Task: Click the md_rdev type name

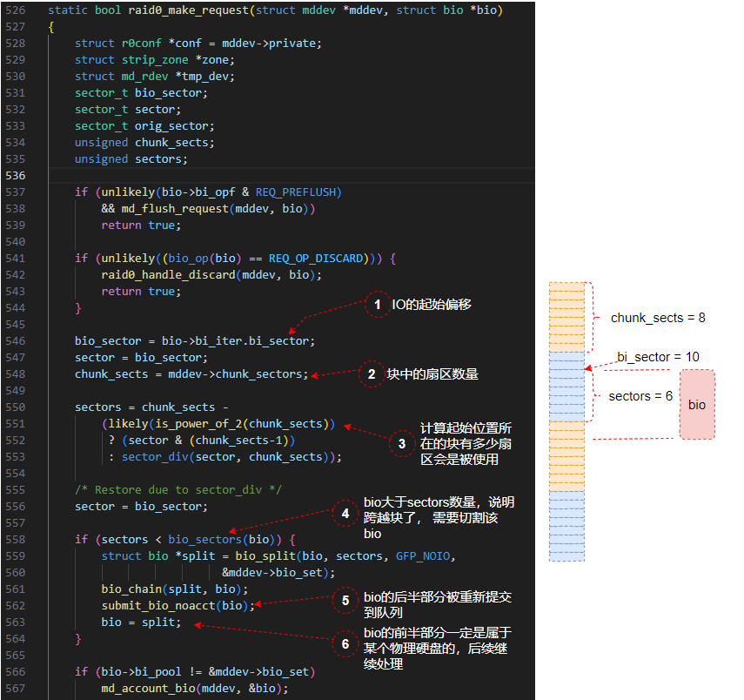Action: (144, 77)
